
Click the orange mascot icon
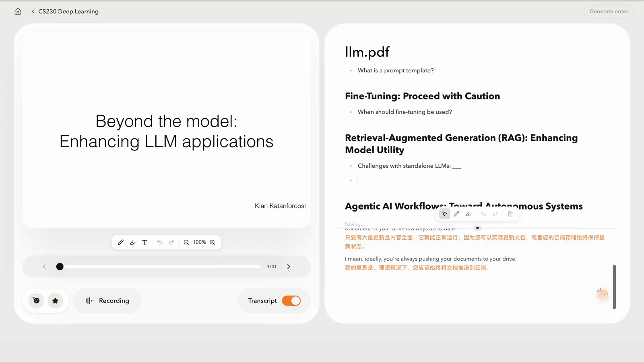(603, 294)
